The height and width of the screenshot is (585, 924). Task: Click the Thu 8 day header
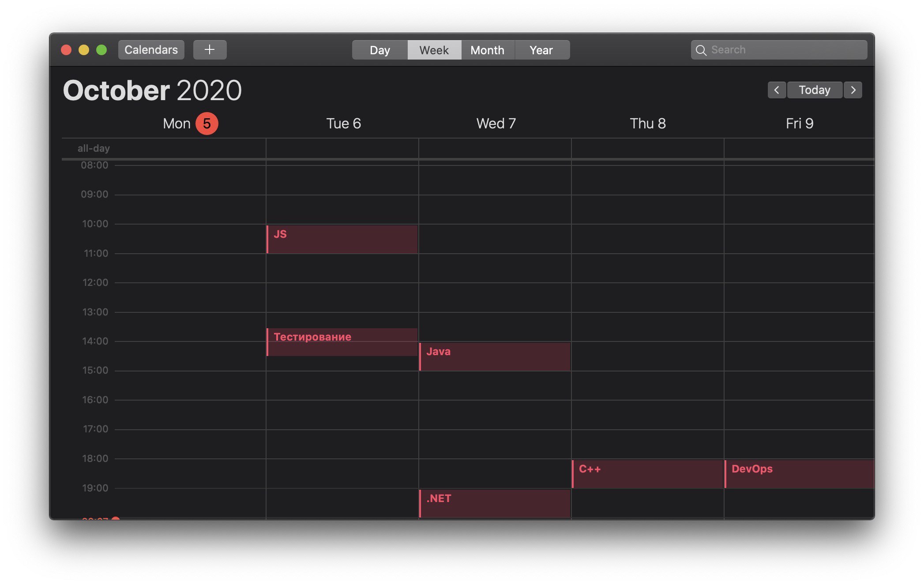pyautogui.click(x=648, y=124)
